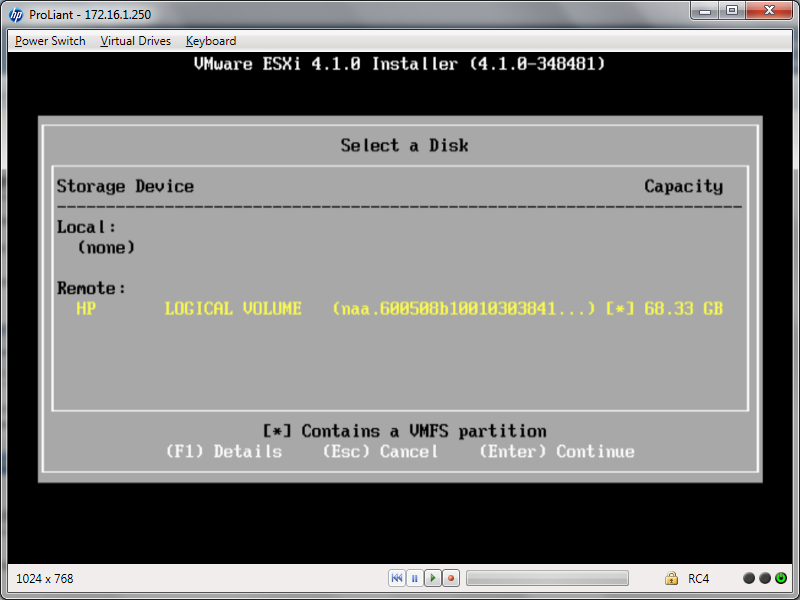Click the Capacity column header
This screenshot has height=600, width=800.
(x=684, y=186)
